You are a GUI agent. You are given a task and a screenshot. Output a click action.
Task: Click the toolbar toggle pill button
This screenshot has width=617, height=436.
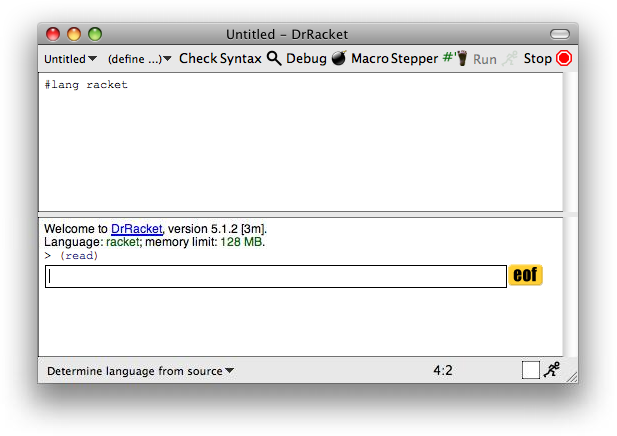click(560, 34)
